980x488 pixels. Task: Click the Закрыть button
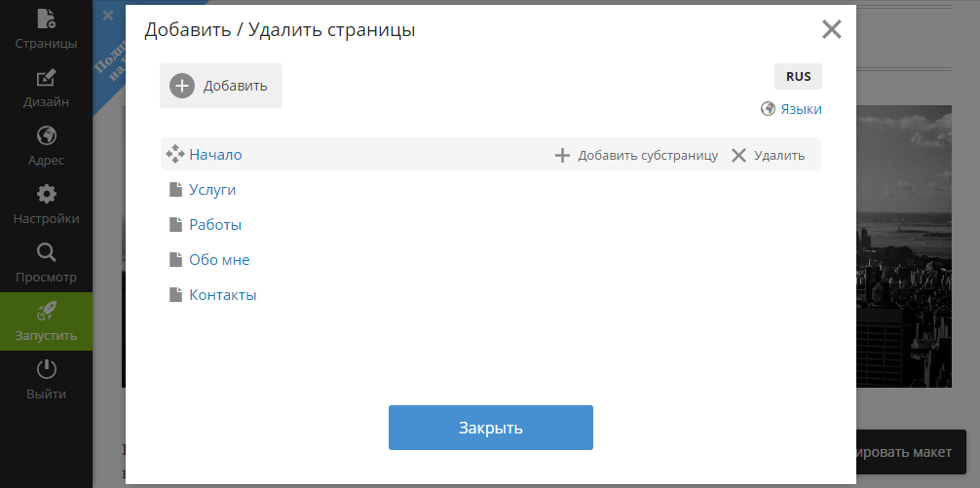pyautogui.click(x=491, y=428)
